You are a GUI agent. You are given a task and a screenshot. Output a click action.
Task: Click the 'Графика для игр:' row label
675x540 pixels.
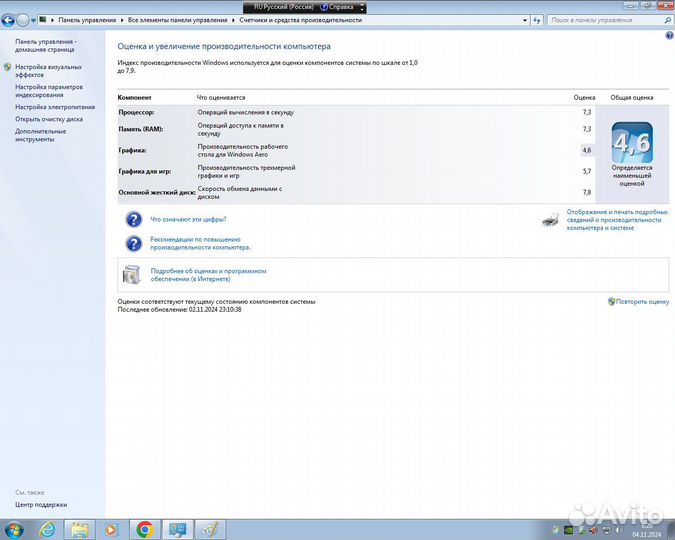tap(145, 171)
